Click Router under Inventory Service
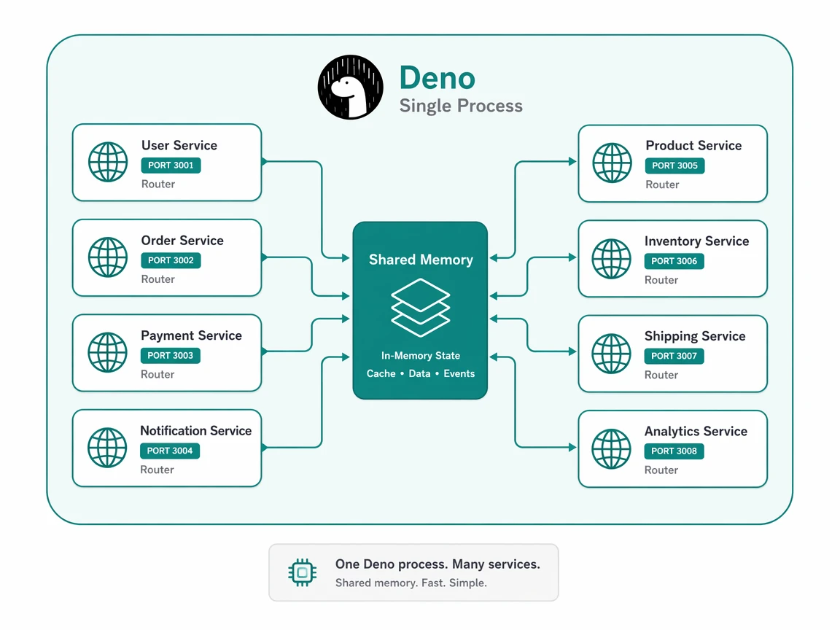The width and height of the screenshot is (840, 630). 661,280
